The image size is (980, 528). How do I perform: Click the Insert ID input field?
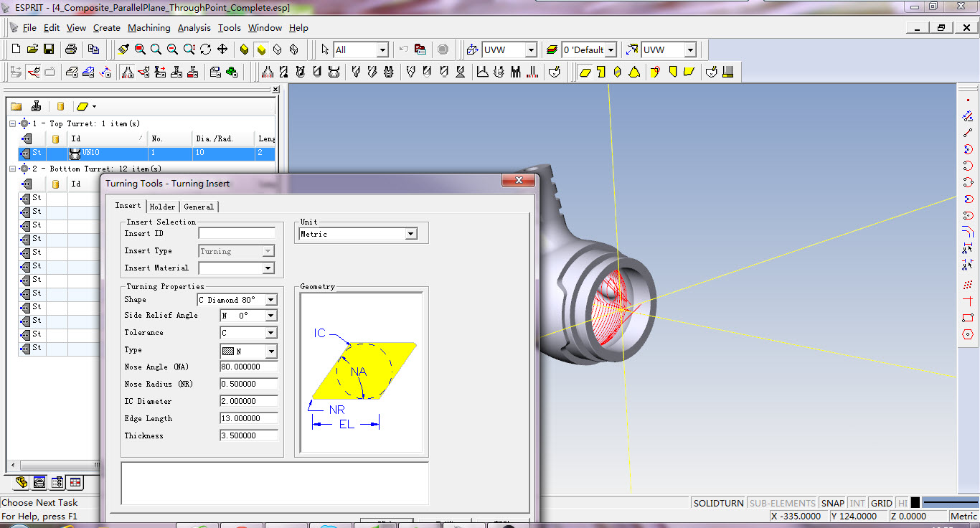(x=237, y=233)
